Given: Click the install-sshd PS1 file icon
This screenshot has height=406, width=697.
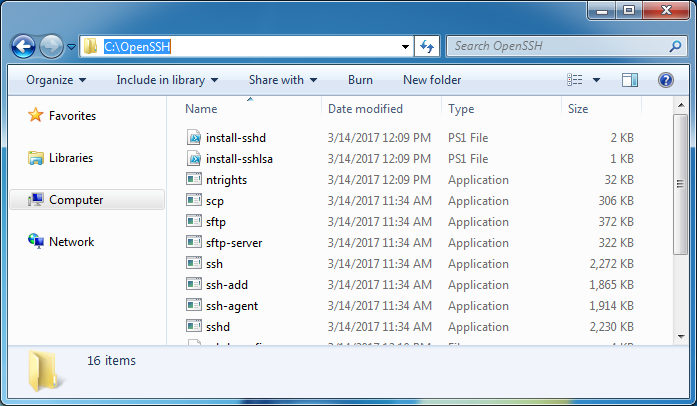Looking at the screenshot, I should point(194,137).
